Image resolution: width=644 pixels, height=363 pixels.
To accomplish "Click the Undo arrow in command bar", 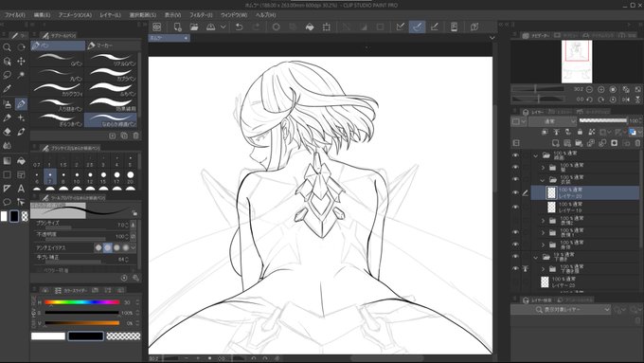I will point(239,27).
